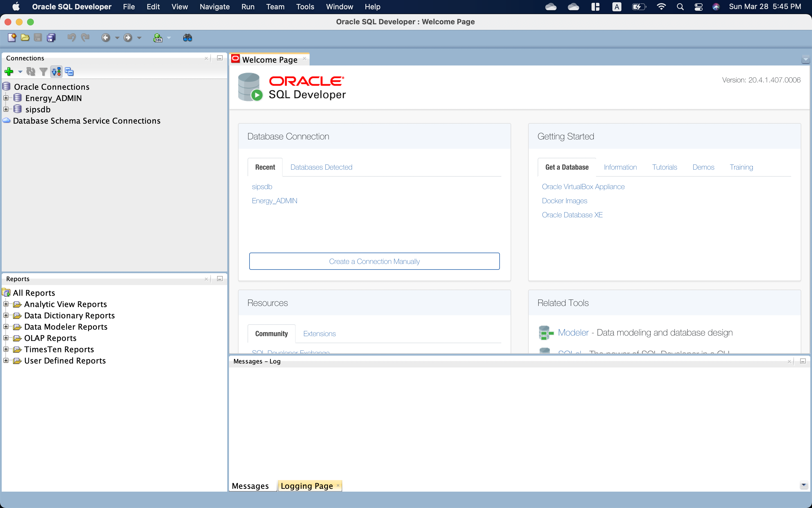Expand Data Modeler Reports folder

pyautogui.click(x=6, y=327)
